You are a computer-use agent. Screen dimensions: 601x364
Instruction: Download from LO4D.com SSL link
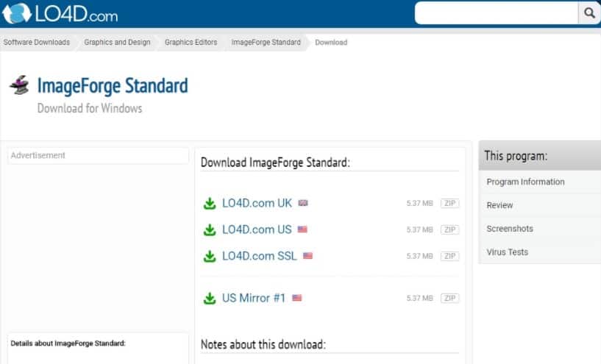[x=260, y=256]
